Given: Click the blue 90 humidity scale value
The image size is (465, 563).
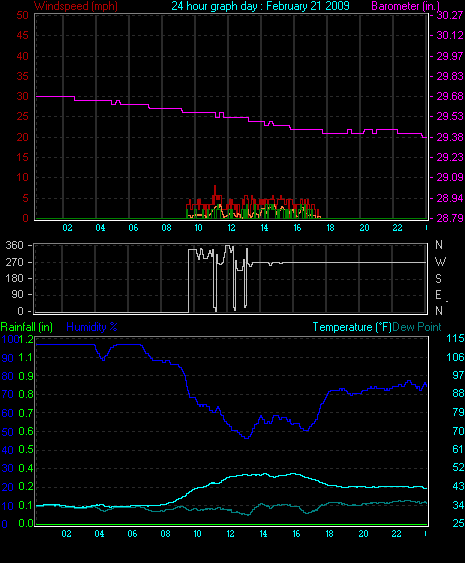Looking at the screenshot, I should pyautogui.click(x=7, y=358).
